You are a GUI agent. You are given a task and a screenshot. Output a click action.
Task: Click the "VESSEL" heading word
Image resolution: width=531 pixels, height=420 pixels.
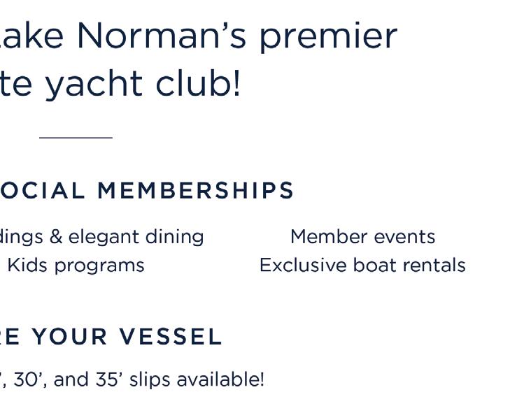pos(170,337)
